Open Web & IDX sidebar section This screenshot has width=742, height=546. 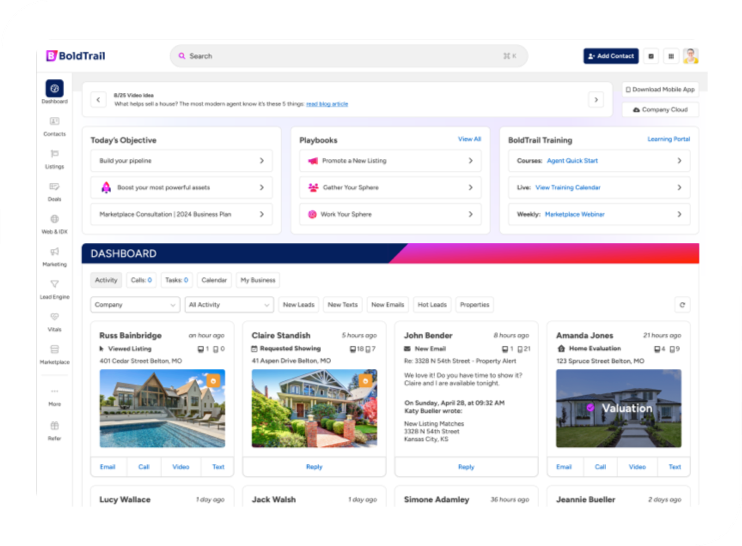point(54,223)
